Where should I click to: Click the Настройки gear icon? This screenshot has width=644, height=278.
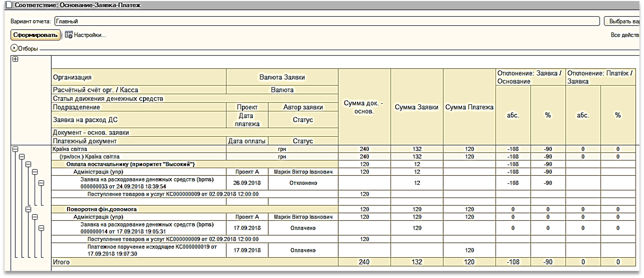[69, 35]
